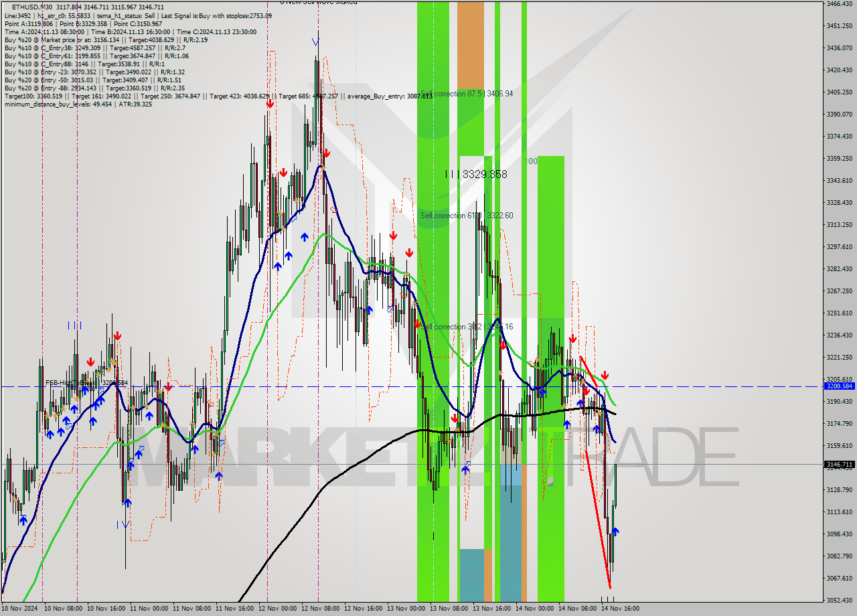This screenshot has width=857, height=616.
Task: Click price axis value 3128.790
Action: [840, 489]
